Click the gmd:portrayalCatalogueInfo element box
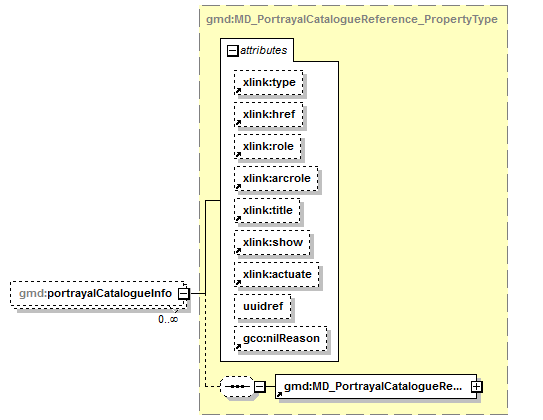Image resolution: width=543 pixels, height=420 pixels. pos(99,294)
